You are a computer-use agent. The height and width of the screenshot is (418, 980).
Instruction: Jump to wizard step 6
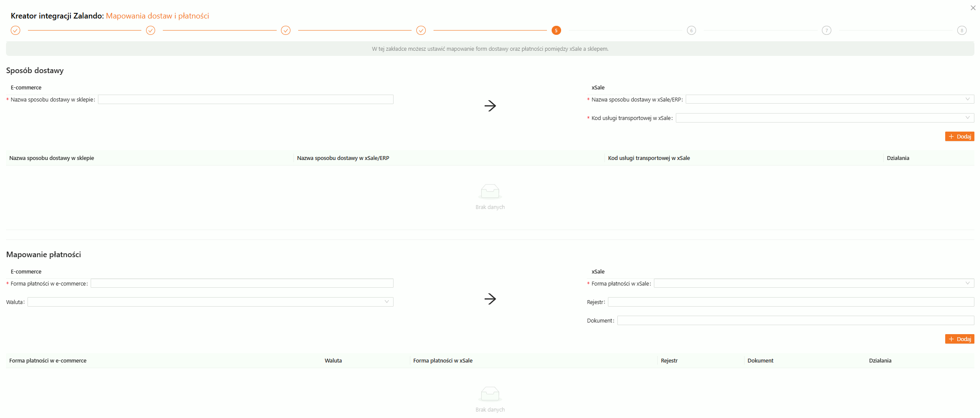(691, 31)
